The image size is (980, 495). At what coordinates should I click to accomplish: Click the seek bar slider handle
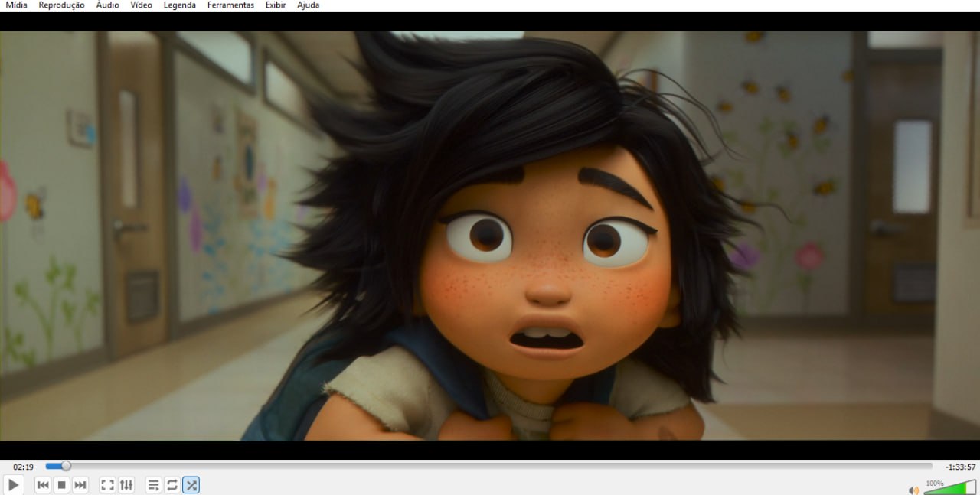tap(66, 466)
